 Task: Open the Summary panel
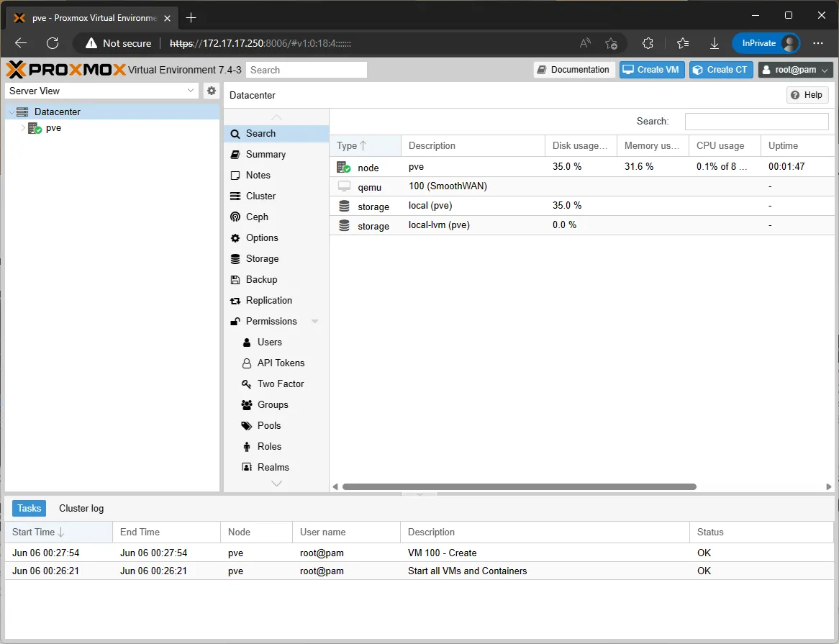(276, 155)
